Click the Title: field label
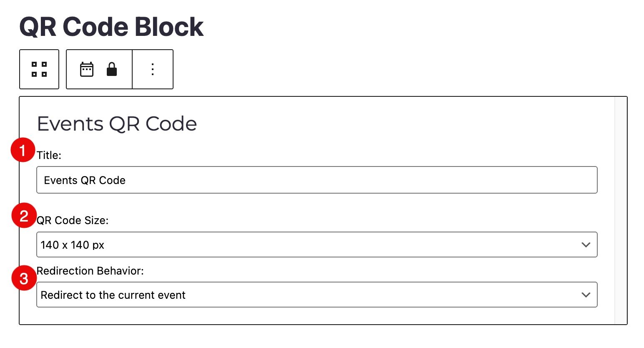644x348 pixels. pyautogui.click(x=49, y=156)
